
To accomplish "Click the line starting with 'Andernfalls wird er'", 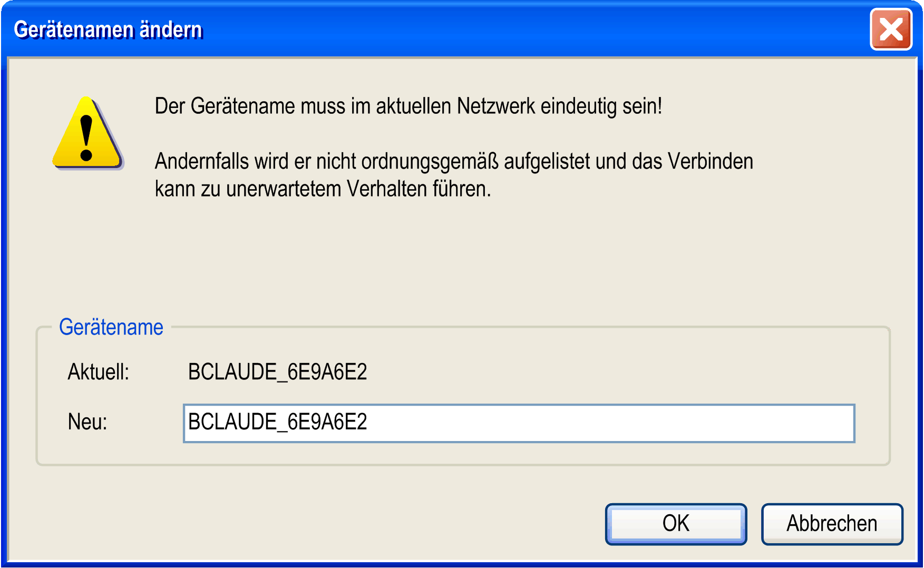I will coord(453,161).
